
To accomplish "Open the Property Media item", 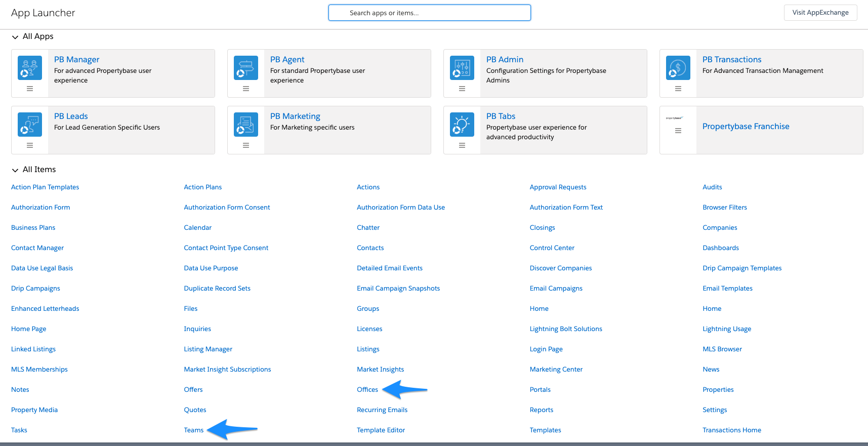I will coord(34,410).
